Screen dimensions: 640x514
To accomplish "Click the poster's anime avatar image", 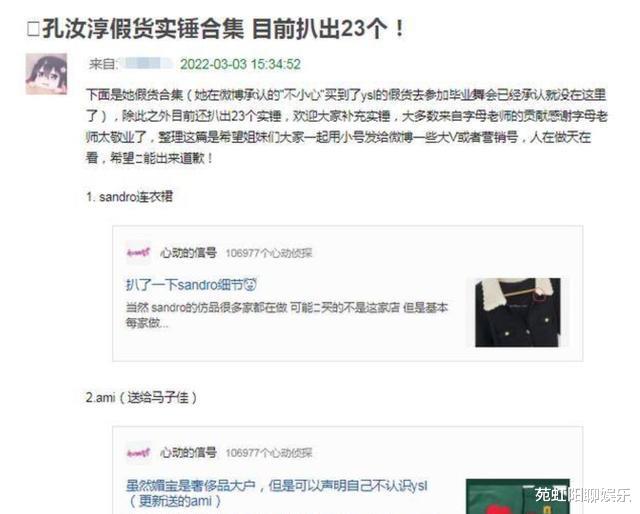I will pyautogui.click(x=46, y=74).
